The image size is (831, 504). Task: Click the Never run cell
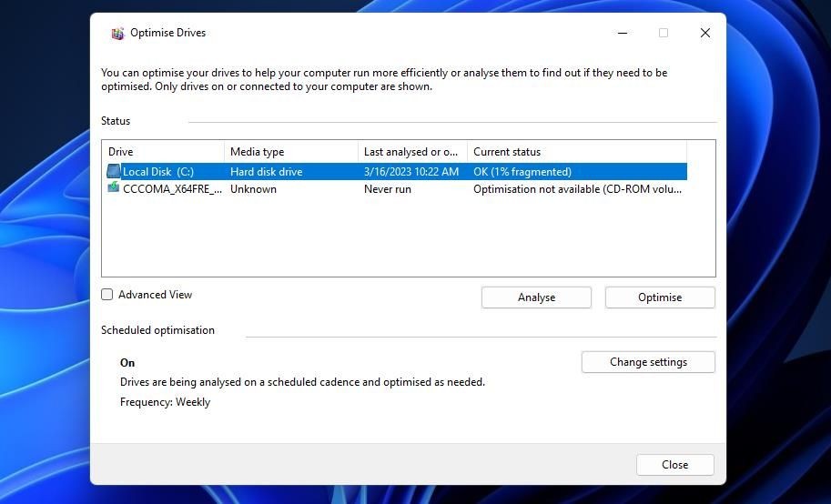coord(388,189)
